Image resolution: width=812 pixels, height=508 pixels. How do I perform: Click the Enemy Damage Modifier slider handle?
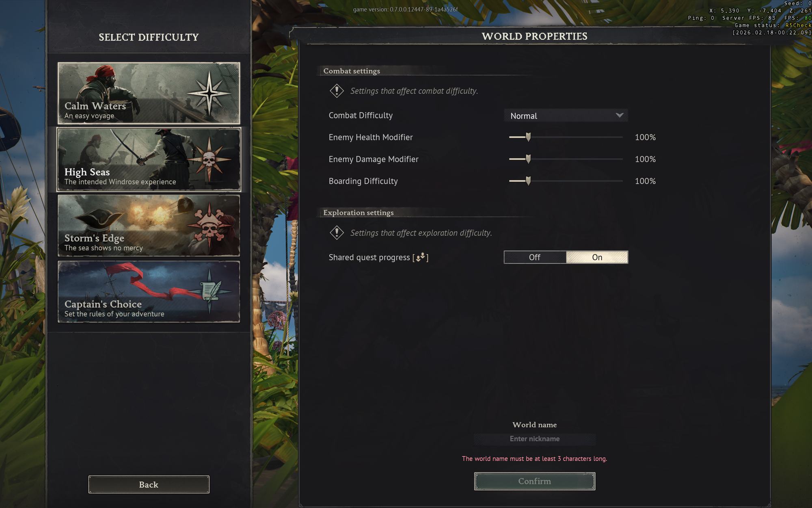coord(528,159)
